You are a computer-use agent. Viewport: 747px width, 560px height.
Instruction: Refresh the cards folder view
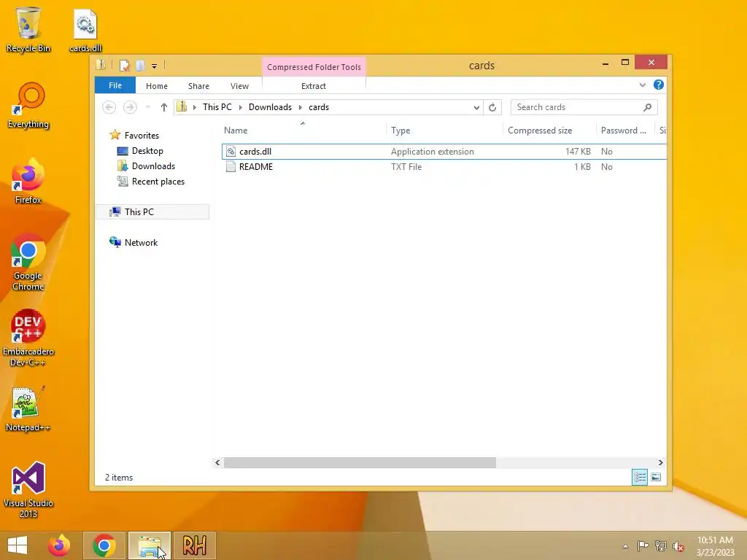492,108
